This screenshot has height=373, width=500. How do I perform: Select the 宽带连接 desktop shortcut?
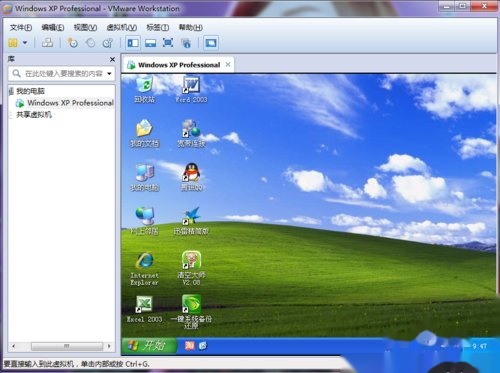pos(191,133)
